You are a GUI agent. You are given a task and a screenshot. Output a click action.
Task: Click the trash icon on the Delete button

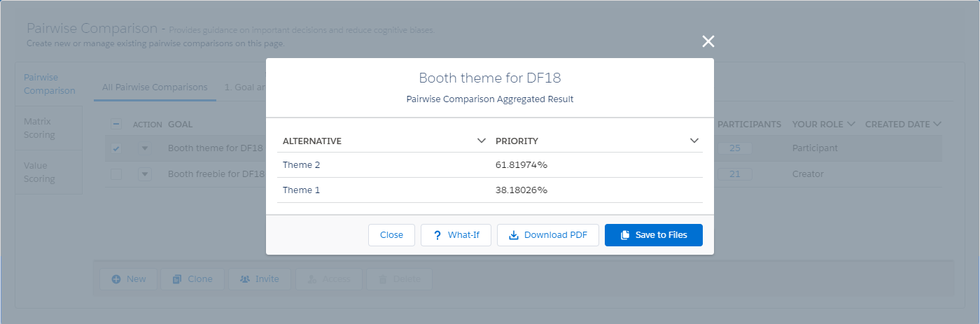coord(383,279)
